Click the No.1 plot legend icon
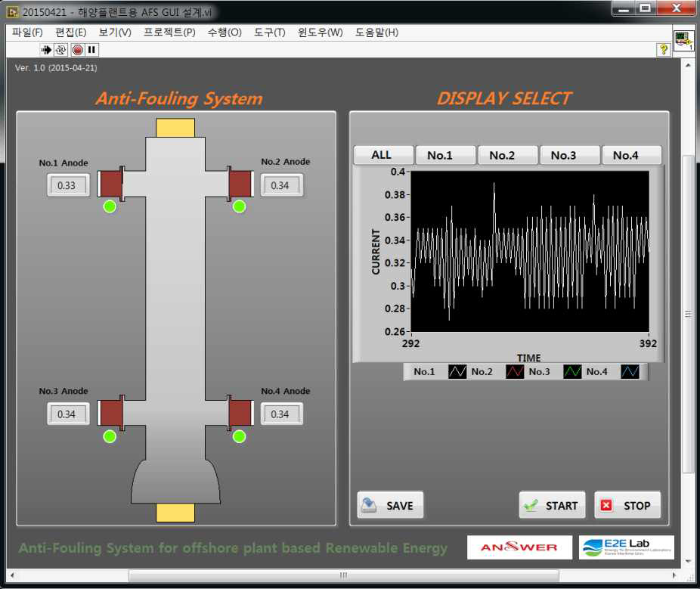This screenshot has height=589, width=700. (457, 371)
